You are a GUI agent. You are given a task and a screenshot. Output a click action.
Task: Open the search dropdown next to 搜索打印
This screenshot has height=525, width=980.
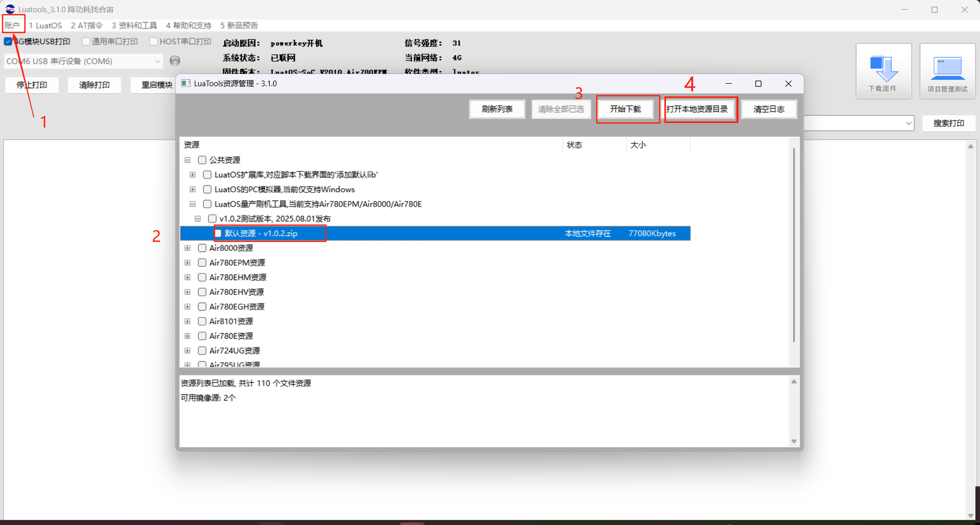(909, 123)
